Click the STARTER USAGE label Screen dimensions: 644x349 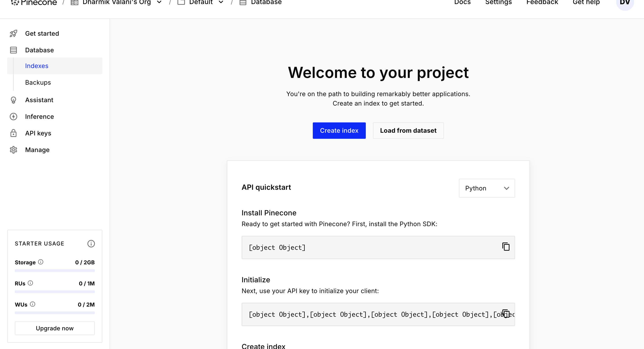[x=40, y=243]
